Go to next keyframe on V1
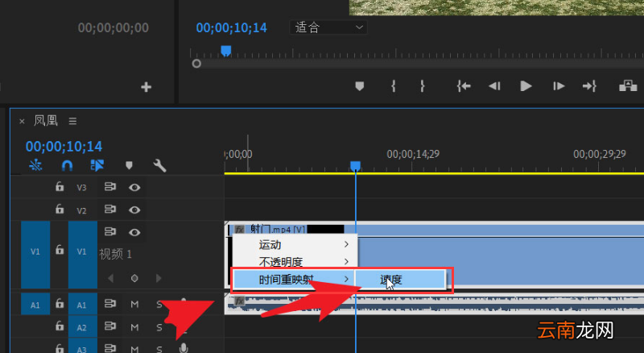 tap(159, 279)
